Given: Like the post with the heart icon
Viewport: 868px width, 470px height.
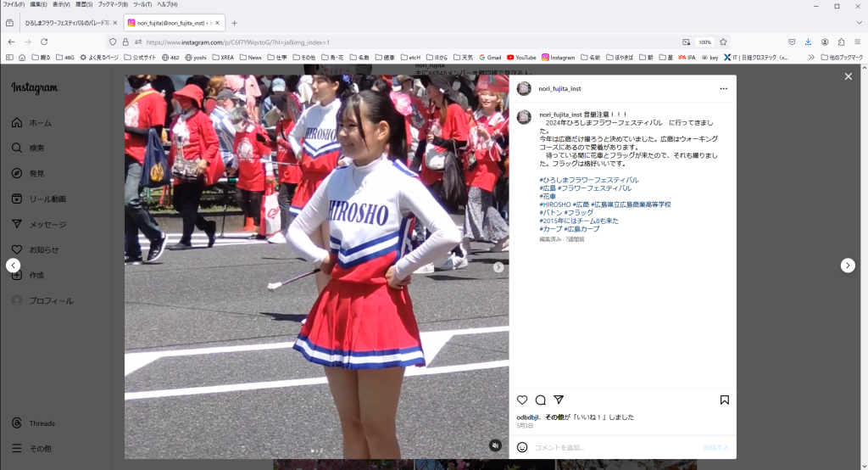Looking at the screenshot, I should tap(522, 400).
